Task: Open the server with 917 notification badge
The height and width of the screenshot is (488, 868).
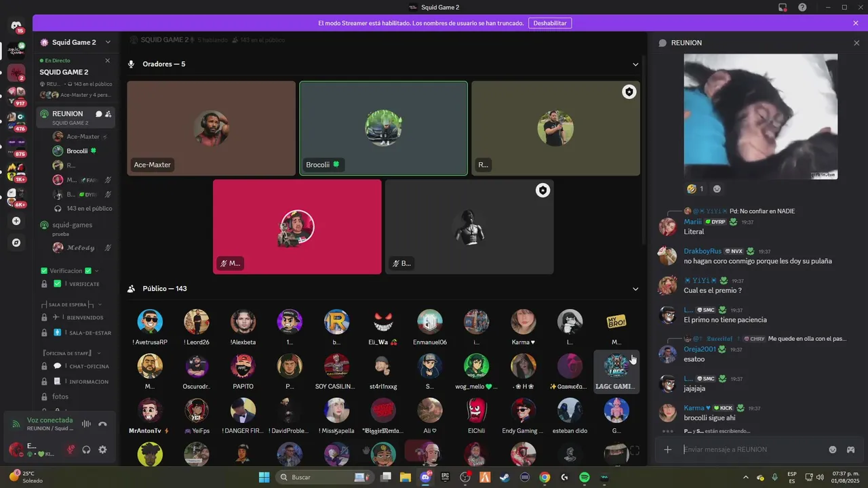Action: (x=16, y=95)
